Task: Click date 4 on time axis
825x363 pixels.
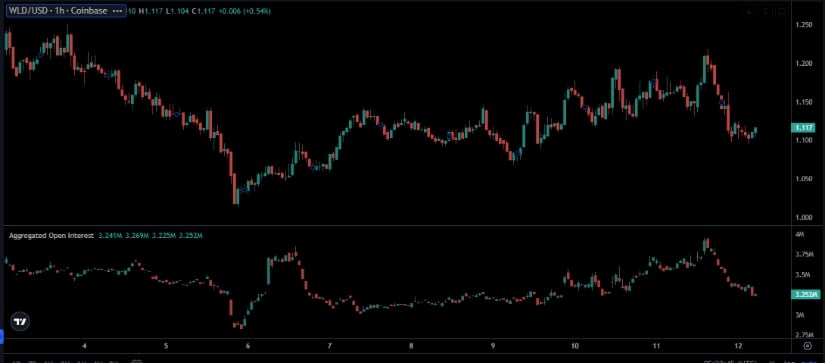Action: click(84, 346)
